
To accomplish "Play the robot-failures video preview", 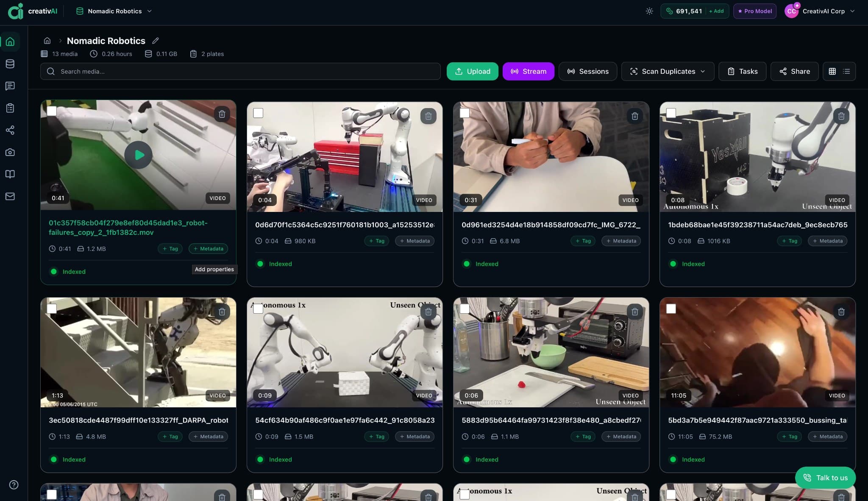I will click(x=138, y=155).
